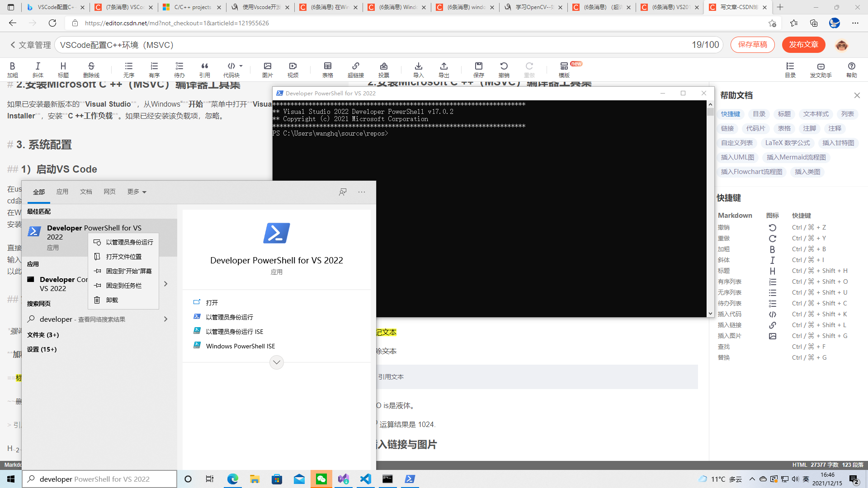Expand code block dropdown arrow
The image size is (868, 488).
(241, 66)
